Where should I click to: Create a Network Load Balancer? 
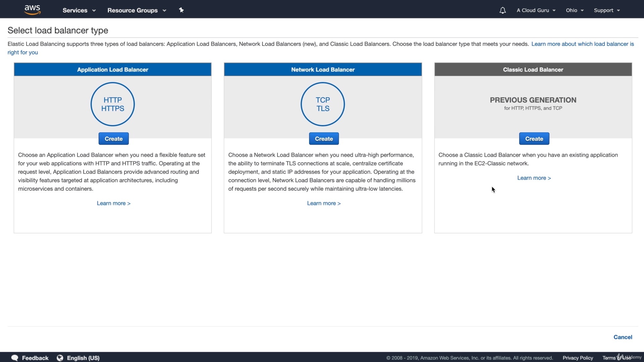click(324, 139)
